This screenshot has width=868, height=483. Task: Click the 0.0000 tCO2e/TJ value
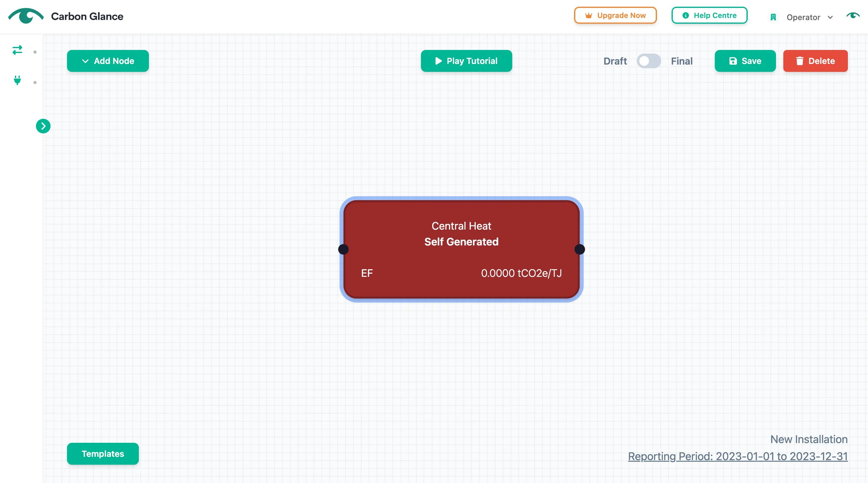coord(521,273)
